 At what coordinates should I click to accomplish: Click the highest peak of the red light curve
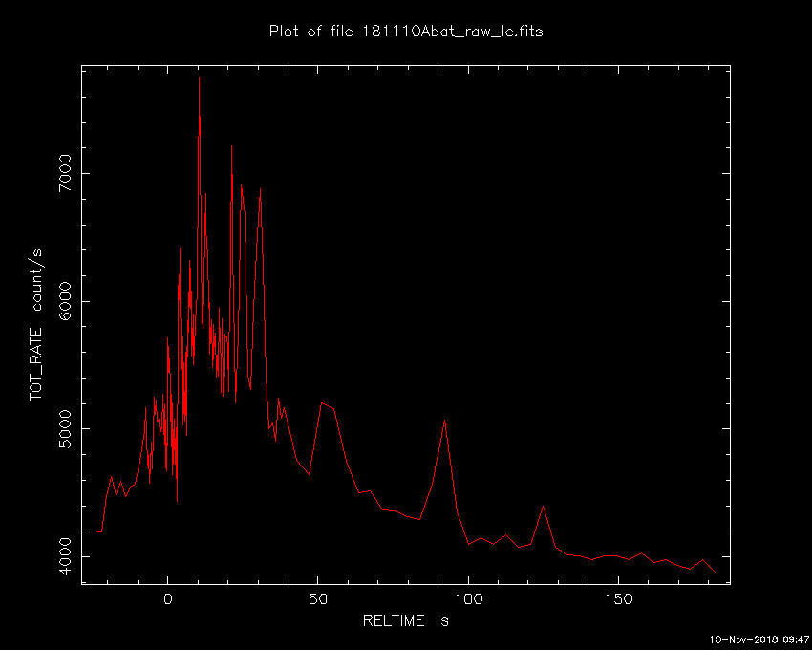(199, 78)
